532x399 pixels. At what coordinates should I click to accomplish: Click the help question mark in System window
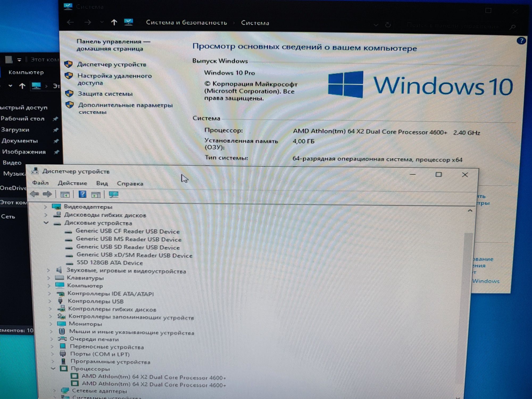point(521,41)
